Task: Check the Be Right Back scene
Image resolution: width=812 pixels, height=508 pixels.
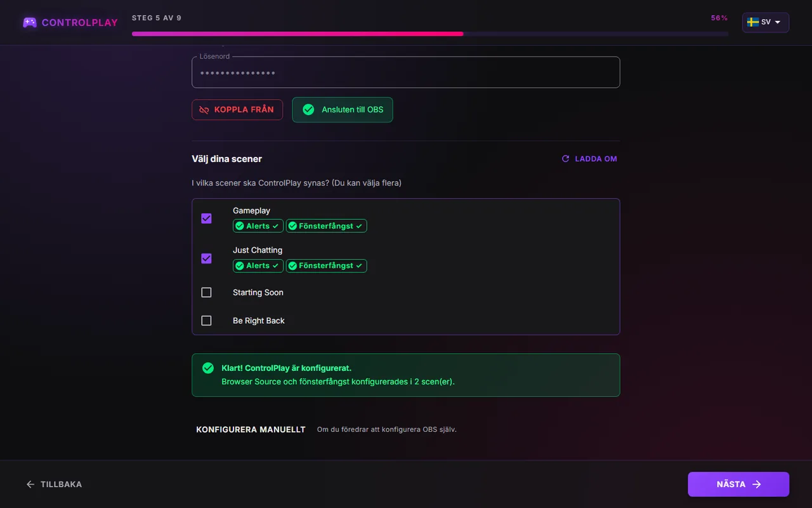Action: tap(206, 321)
